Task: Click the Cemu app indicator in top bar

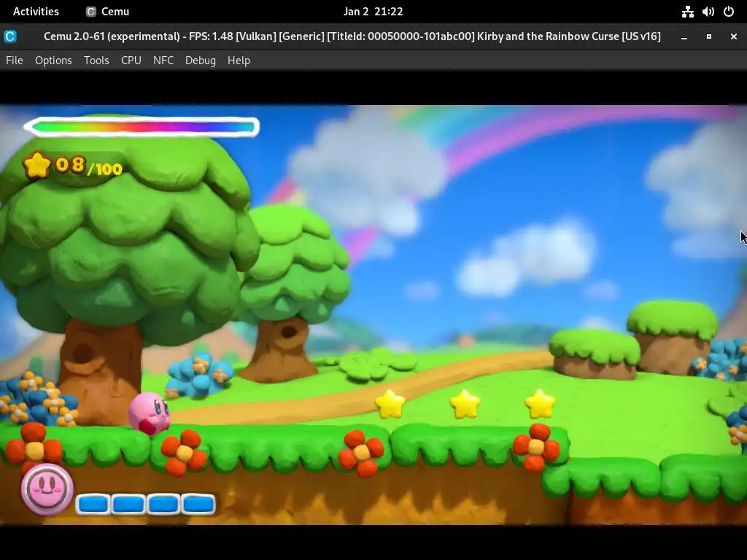Action: [108, 12]
